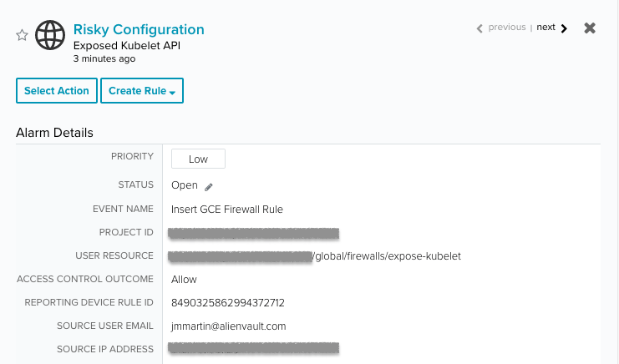
Task: Star this alarm as favorite
Action: [22, 35]
